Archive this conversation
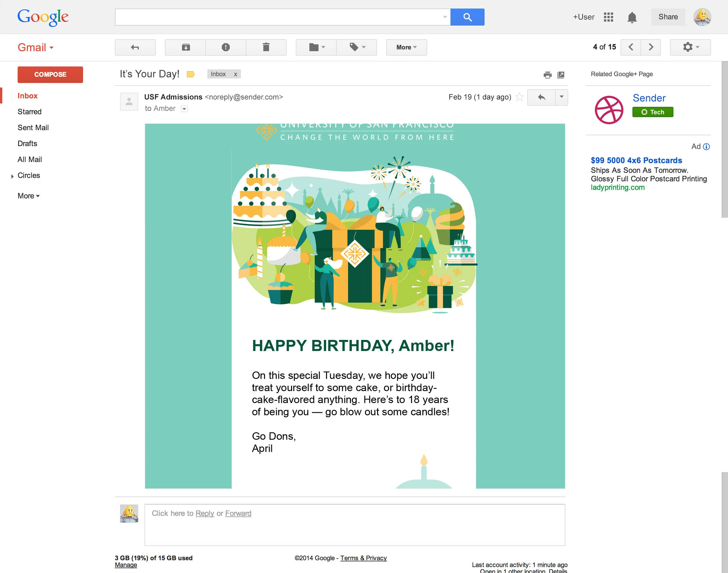The height and width of the screenshot is (573, 728). pyautogui.click(x=185, y=47)
